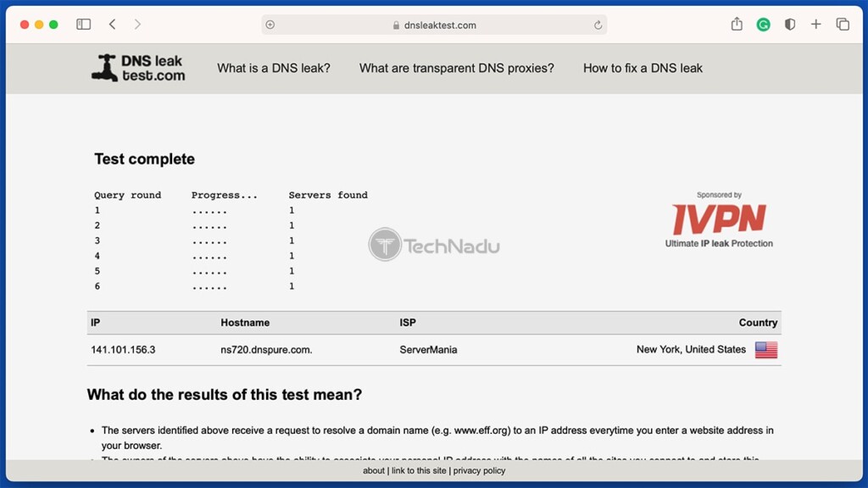Click the address bar plus extension icon
This screenshot has height=488, width=868.
270,25
